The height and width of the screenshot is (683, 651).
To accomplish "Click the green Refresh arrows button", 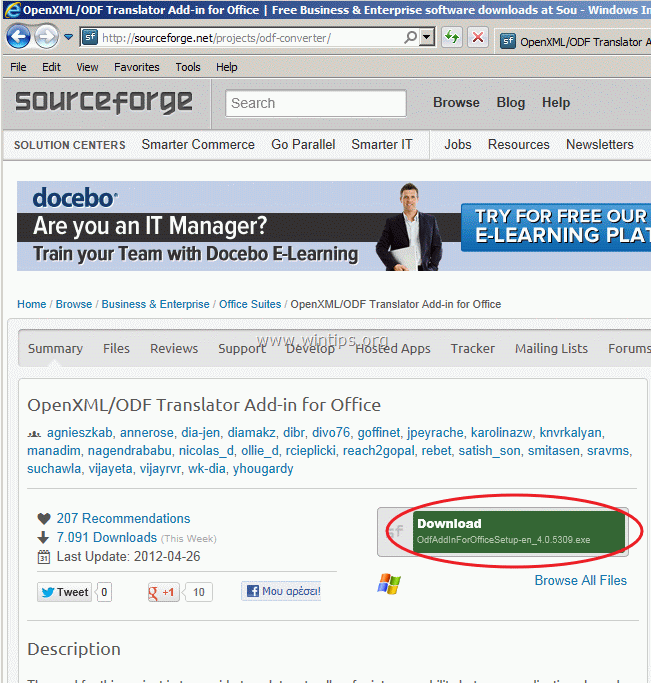I will coord(452,37).
